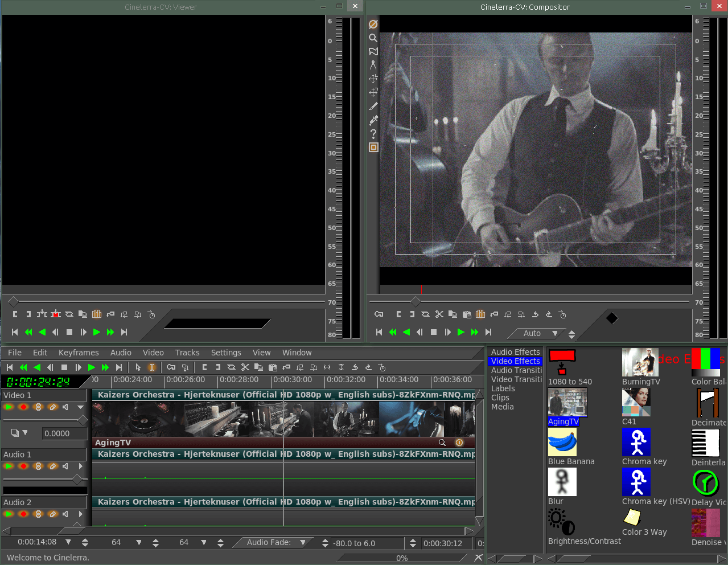Click Paste icon in Compositor toolbar
The image size is (728, 565).
467,314
